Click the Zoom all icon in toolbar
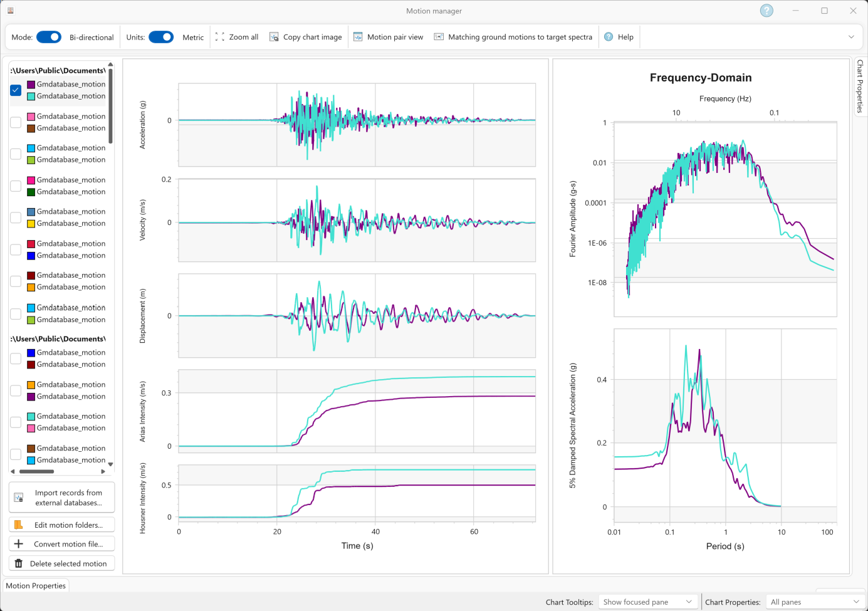Screen dimensions: 868x611 219,37
